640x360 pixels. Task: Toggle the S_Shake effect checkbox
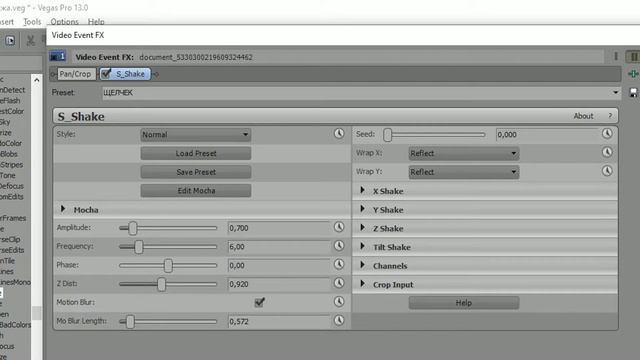(106, 73)
